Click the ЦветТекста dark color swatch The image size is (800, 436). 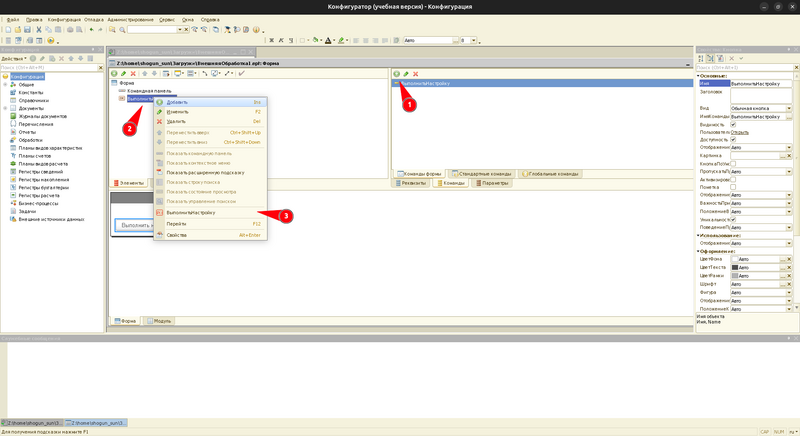click(735, 268)
